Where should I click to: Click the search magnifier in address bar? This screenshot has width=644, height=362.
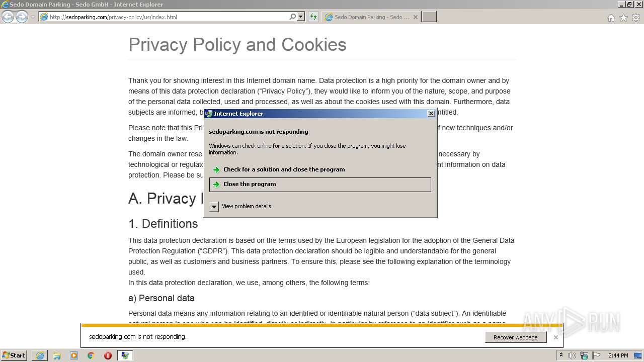pos(293,17)
